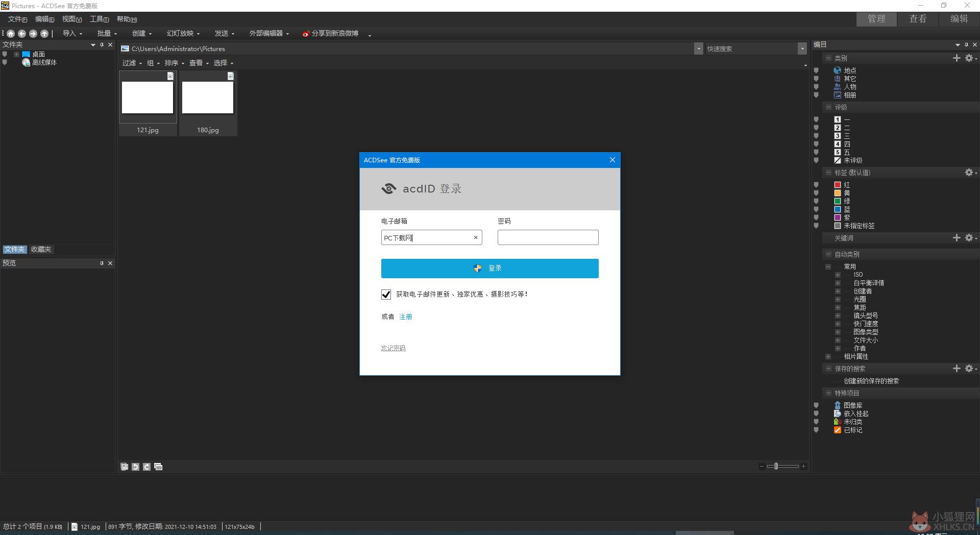The width and height of the screenshot is (980, 535).
Task: Add a keyword with the 关键词 plus icon
Action: (x=957, y=238)
